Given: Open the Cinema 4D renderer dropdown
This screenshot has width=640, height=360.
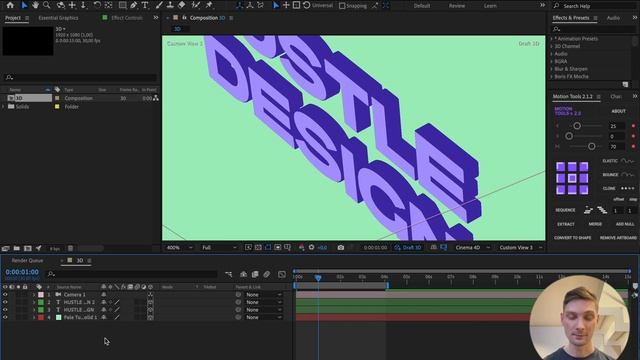Looking at the screenshot, I should (472, 247).
